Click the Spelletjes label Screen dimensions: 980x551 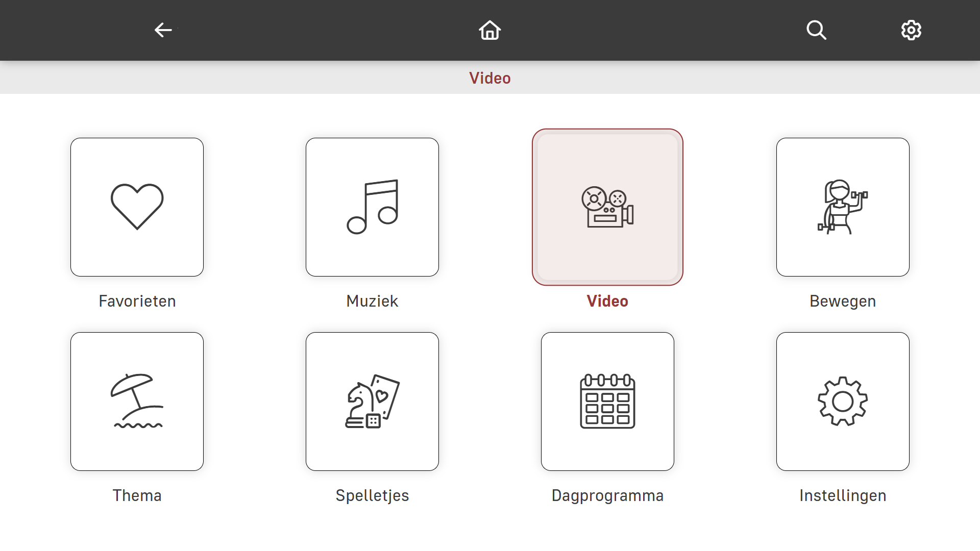[x=372, y=495]
